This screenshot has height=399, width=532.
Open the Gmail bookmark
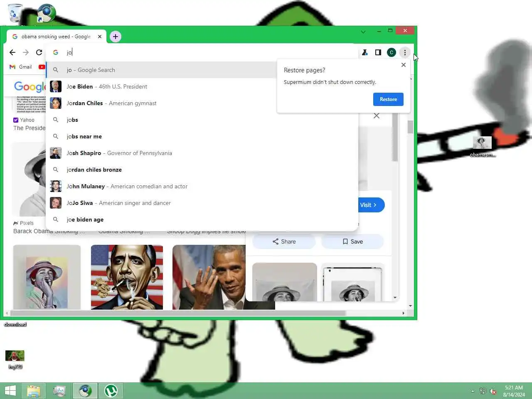pos(21,67)
